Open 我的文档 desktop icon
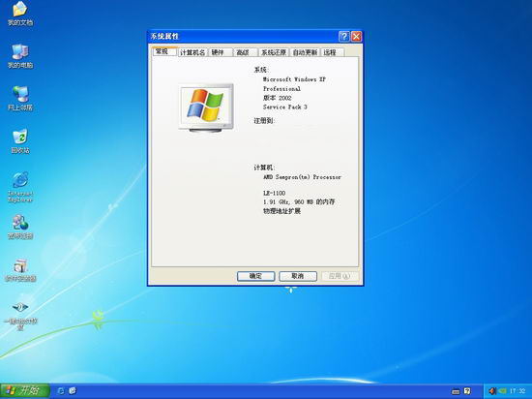Viewport: 532px width, 399px height. point(20,14)
